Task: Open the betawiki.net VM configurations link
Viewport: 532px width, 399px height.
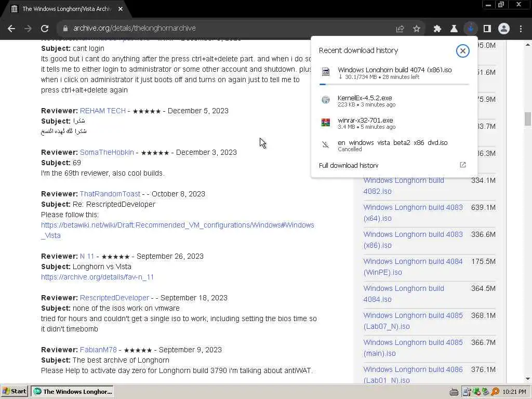Action: [x=178, y=230]
